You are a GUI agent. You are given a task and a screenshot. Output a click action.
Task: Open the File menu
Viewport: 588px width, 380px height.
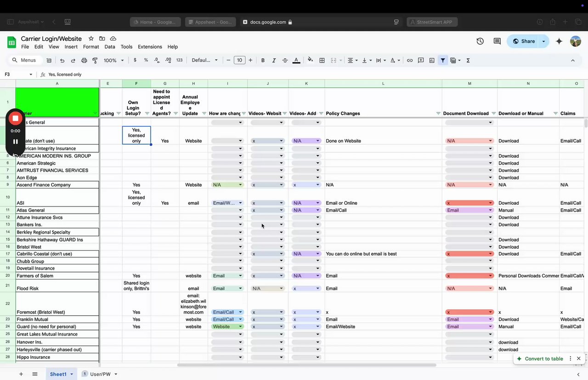(x=25, y=47)
